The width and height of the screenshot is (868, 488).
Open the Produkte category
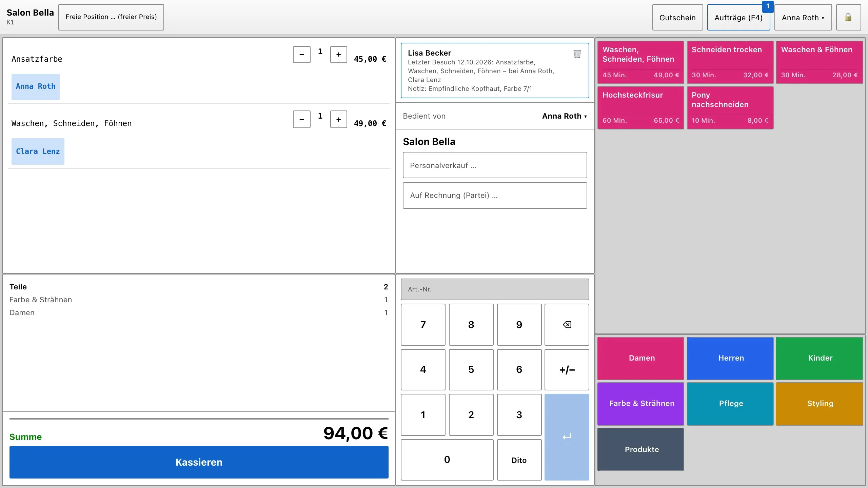tap(640, 449)
